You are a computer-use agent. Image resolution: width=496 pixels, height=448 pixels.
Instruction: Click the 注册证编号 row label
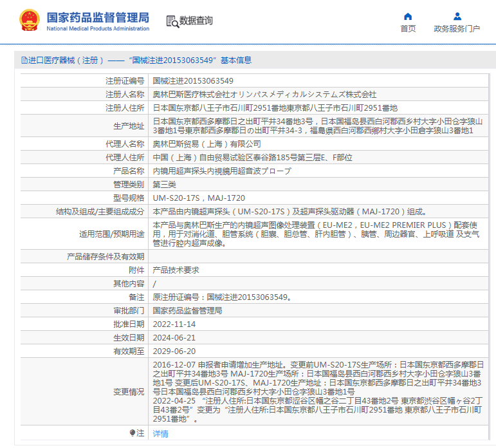point(125,81)
